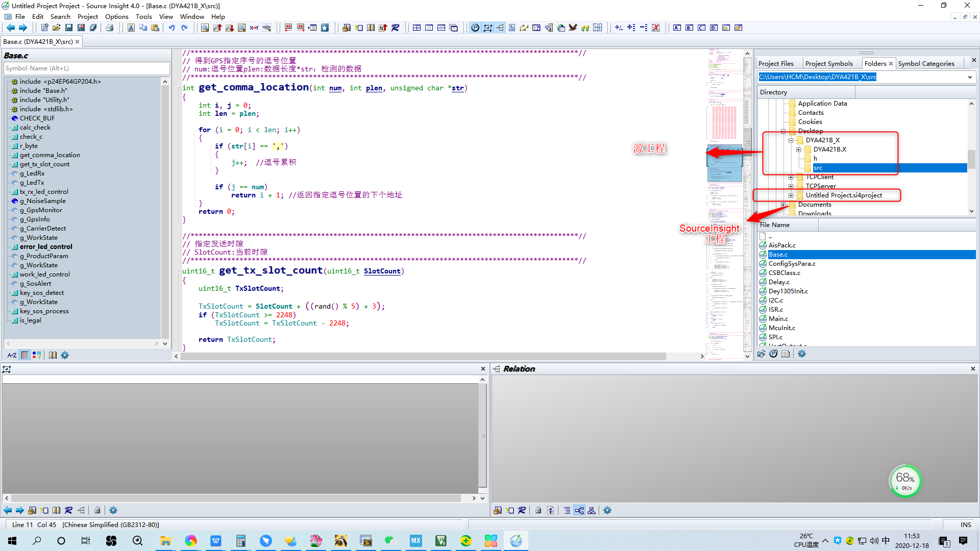The image size is (980, 551).
Task: Toggle the Relation window toolbar button
Action: pos(500,28)
